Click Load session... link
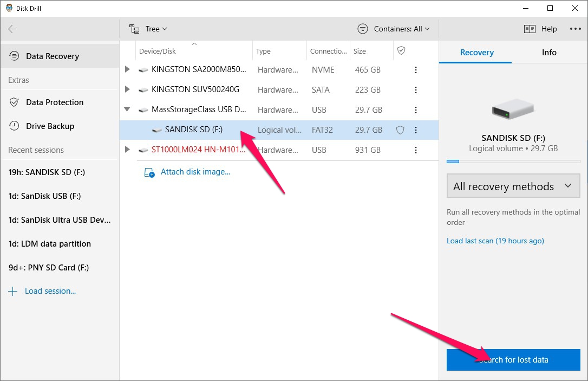This screenshot has height=381, width=588. click(50, 291)
